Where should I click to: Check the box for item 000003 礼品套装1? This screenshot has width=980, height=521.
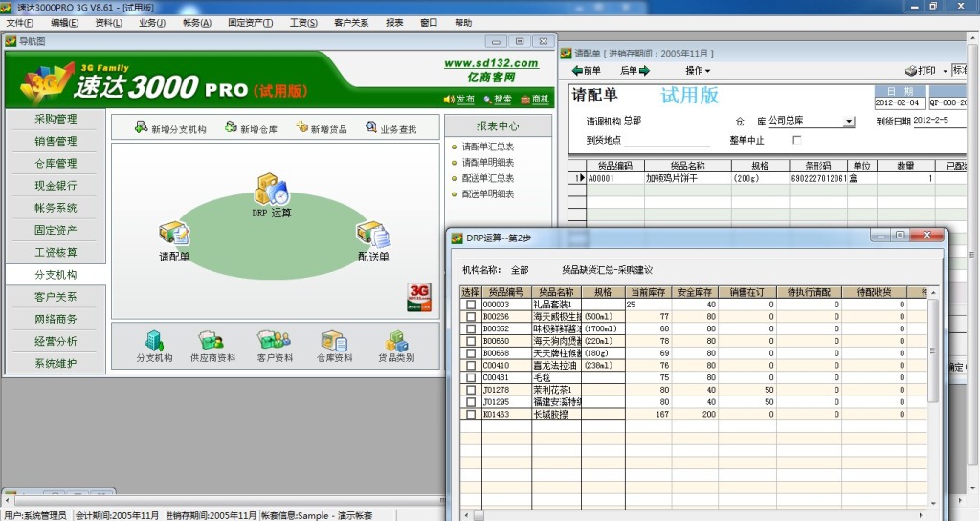(471, 305)
